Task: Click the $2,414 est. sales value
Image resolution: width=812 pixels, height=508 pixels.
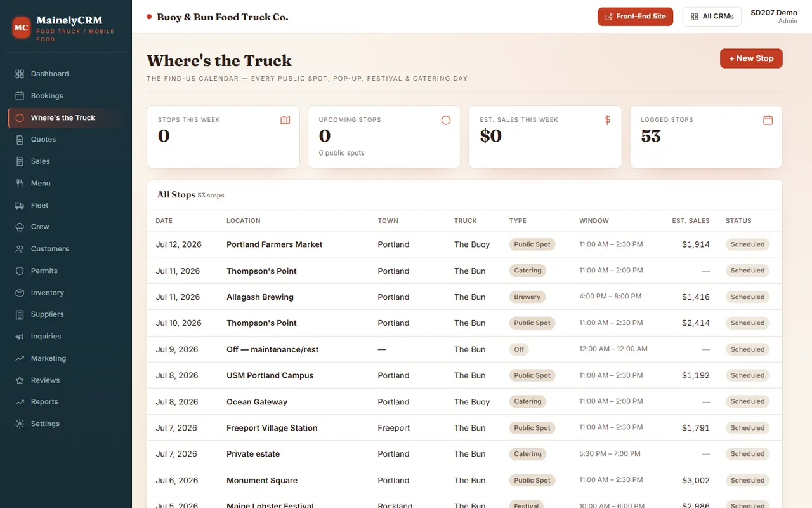Action: click(696, 323)
